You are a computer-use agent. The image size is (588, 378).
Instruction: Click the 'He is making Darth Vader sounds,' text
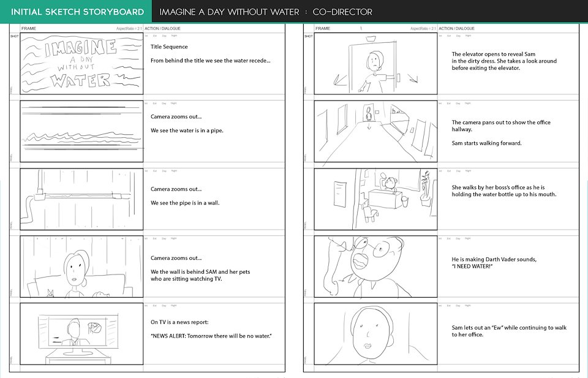tap(494, 260)
